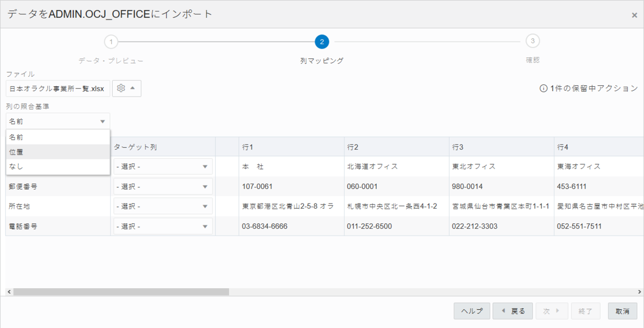Click the データ・プレビュー step label
The width and height of the screenshot is (644, 328).
tap(111, 61)
